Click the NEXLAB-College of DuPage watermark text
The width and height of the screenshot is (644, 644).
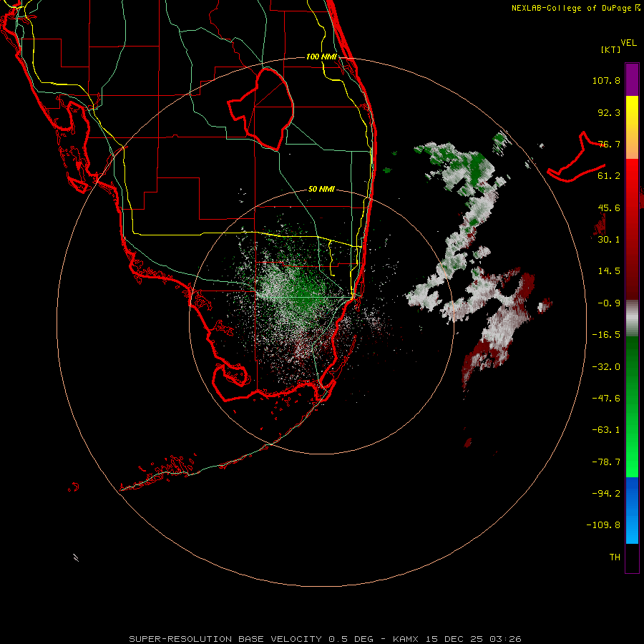[x=576, y=8]
